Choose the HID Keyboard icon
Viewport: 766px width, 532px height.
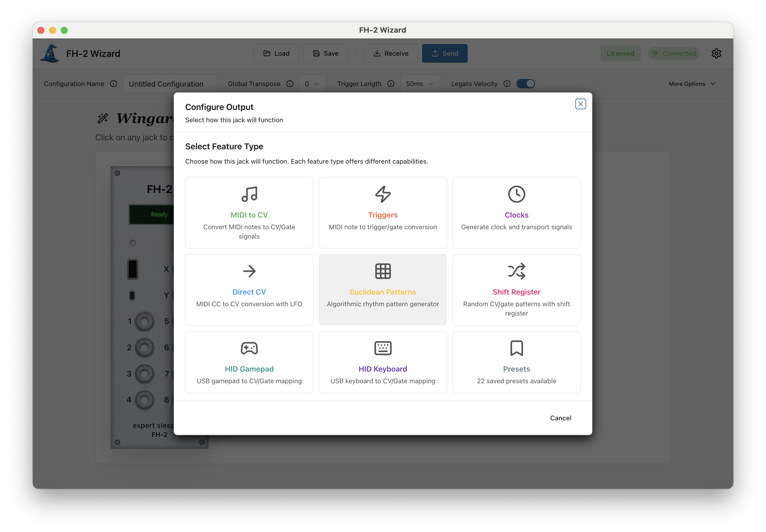click(x=383, y=348)
